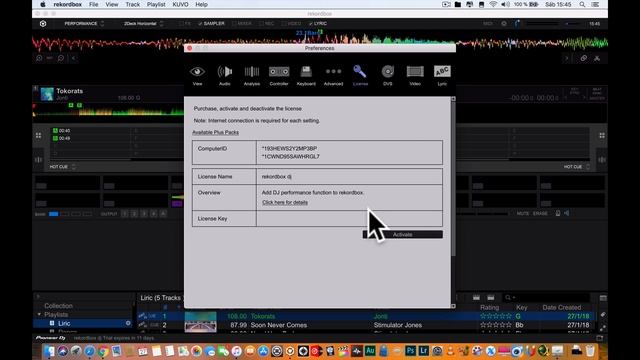Open the DVS preferences tab
Screen dimensions: 640x360
pos(388,76)
